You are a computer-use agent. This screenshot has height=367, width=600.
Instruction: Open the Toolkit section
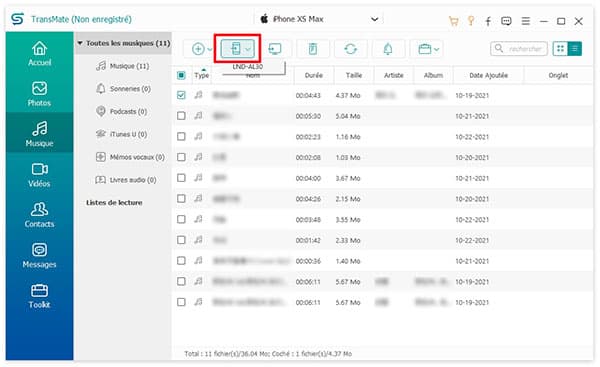click(x=39, y=296)
